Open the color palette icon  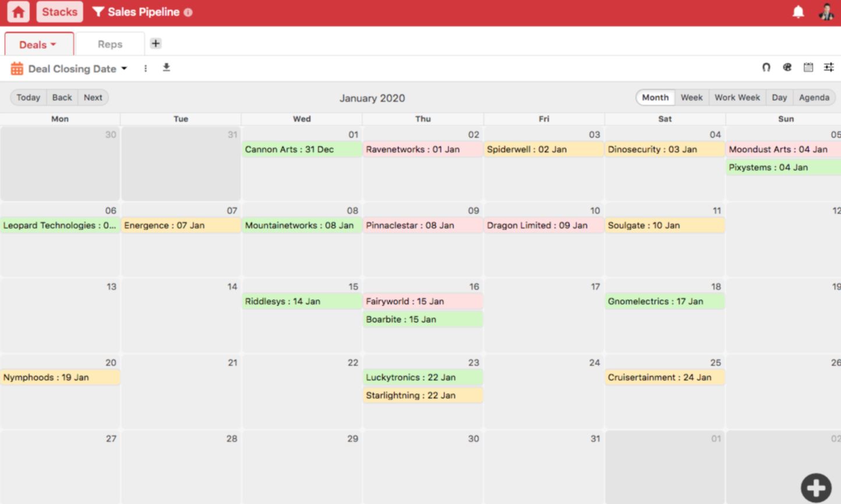(x=787, y=68)
